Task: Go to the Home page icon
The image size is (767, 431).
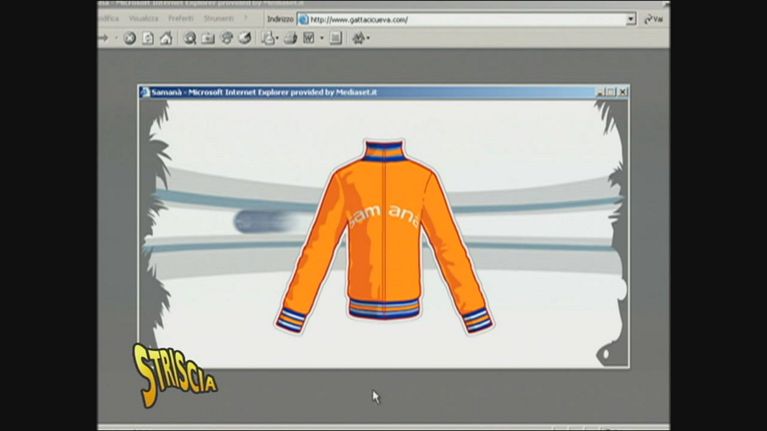Action: tap(165, 39)
